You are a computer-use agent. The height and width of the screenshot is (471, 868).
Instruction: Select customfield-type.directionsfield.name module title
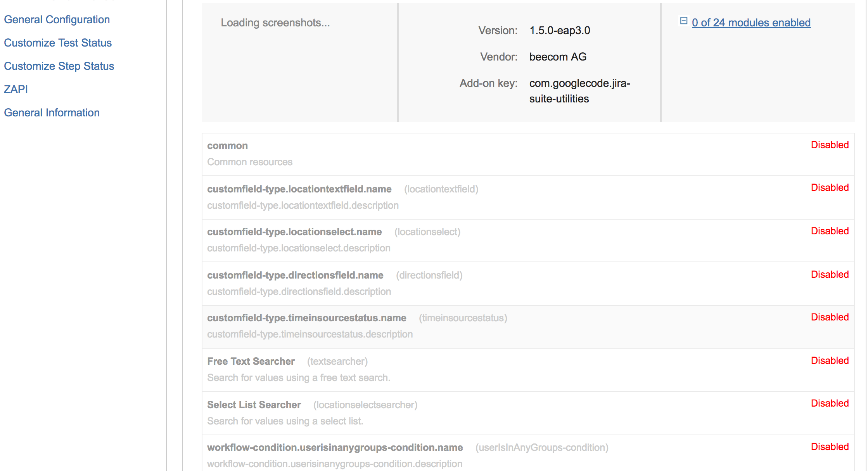pos(295,275)
